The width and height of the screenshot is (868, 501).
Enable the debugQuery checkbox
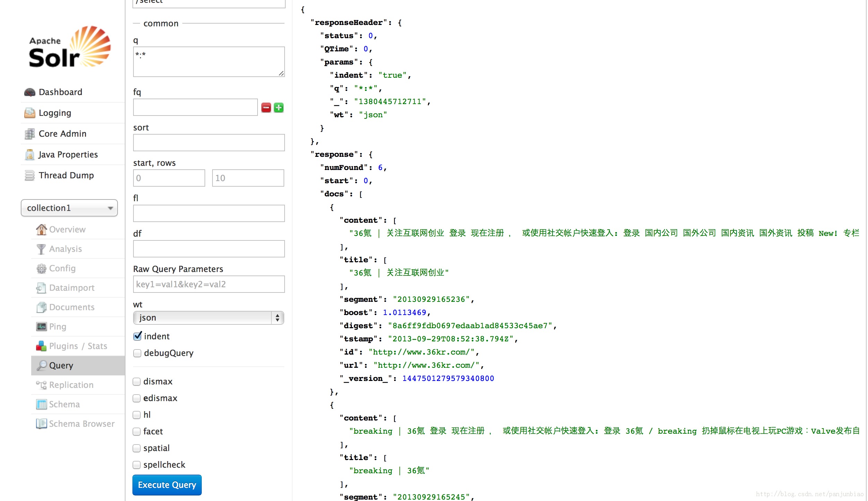coord(137,353)
